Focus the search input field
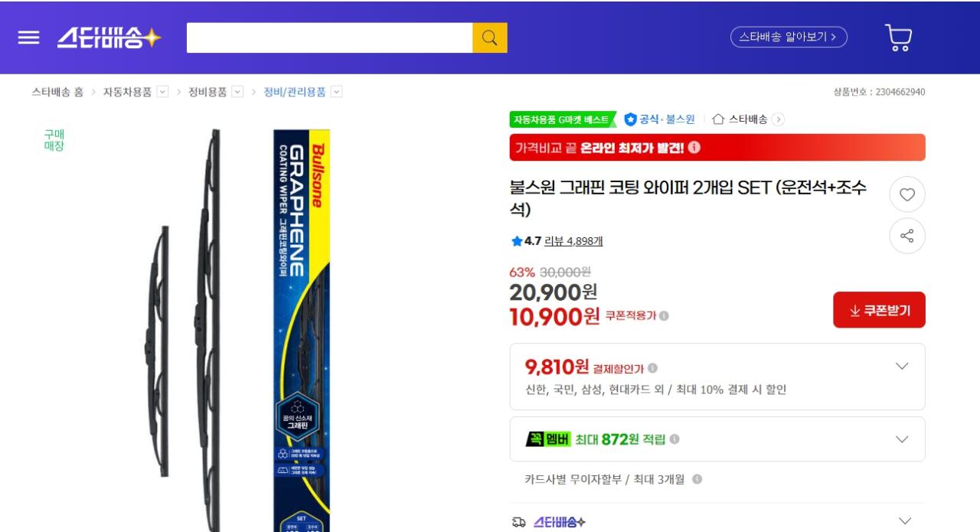Viewport: 980px width, 532px height. tap(330, 38)
